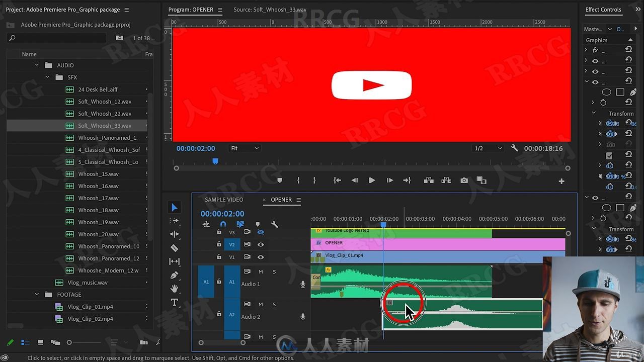The height and width of the screenshot is (362, 644).
Task: Step forward one frame
Action: coord(389,180)
